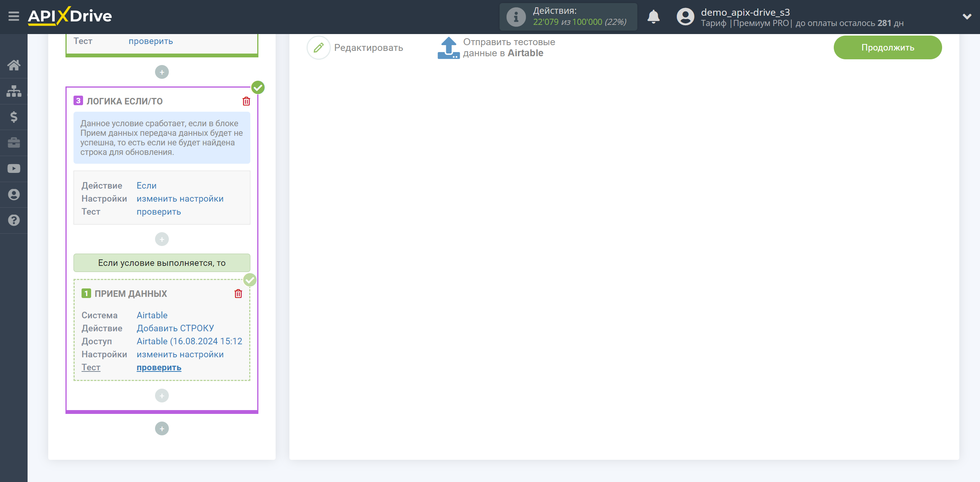Expand the account dropdown chevron

pyautogui.click(x=967, y=16)
